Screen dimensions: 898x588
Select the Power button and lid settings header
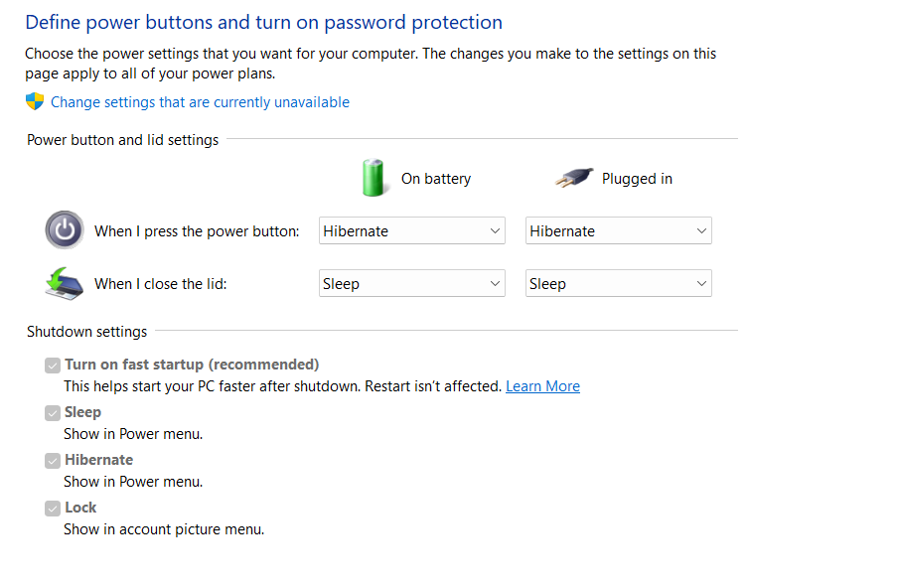coord(122,139)
